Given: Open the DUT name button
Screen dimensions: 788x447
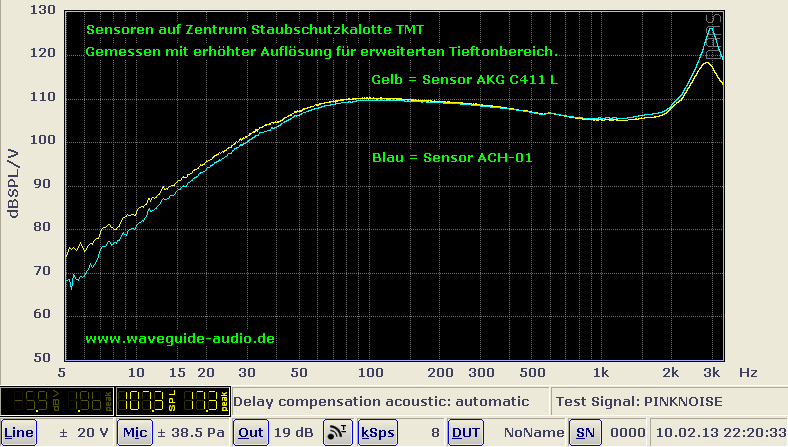Looking at the screenshot, I should point(465,432).
